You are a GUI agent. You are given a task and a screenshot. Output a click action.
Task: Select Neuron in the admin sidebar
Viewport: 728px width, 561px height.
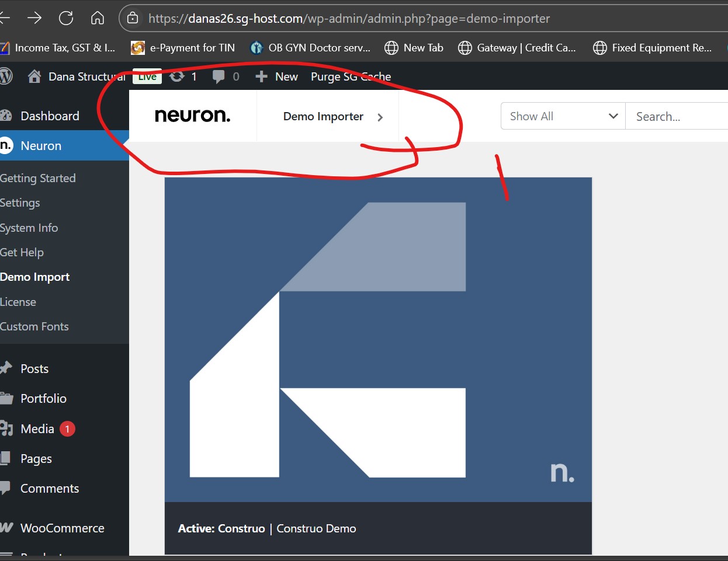point(64,145)
